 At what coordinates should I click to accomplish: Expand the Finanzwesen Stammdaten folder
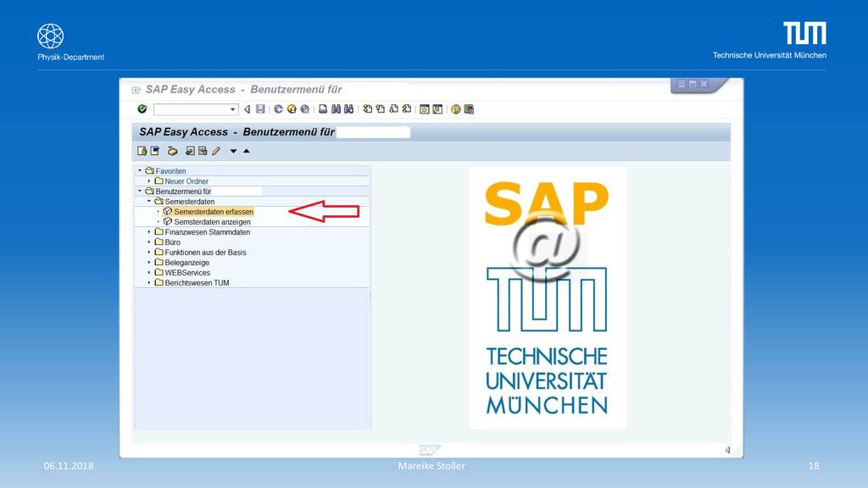[x=149, y=232]
